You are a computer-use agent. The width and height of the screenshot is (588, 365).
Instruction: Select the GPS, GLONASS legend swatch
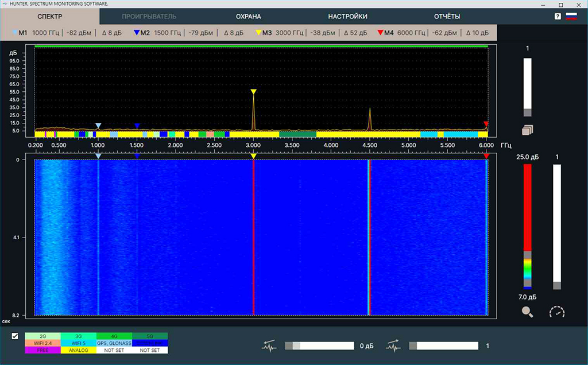tap(114, 343)
